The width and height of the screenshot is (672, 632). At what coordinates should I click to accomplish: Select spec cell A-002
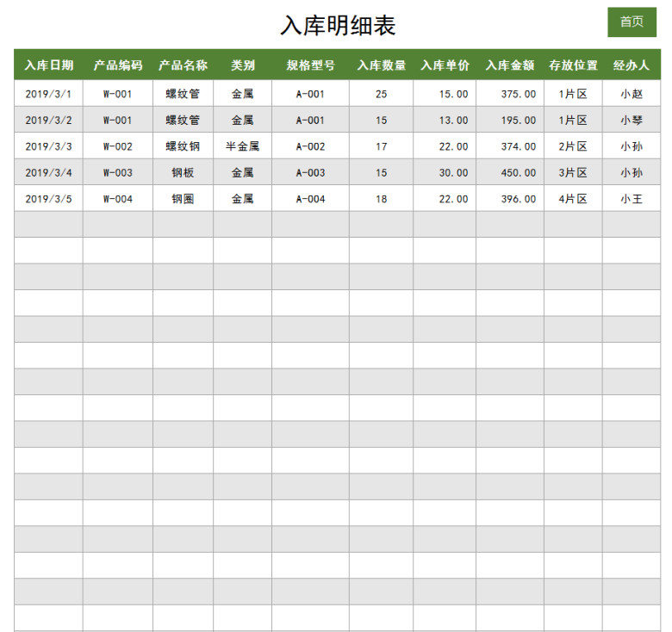click(x=310, y=146)
